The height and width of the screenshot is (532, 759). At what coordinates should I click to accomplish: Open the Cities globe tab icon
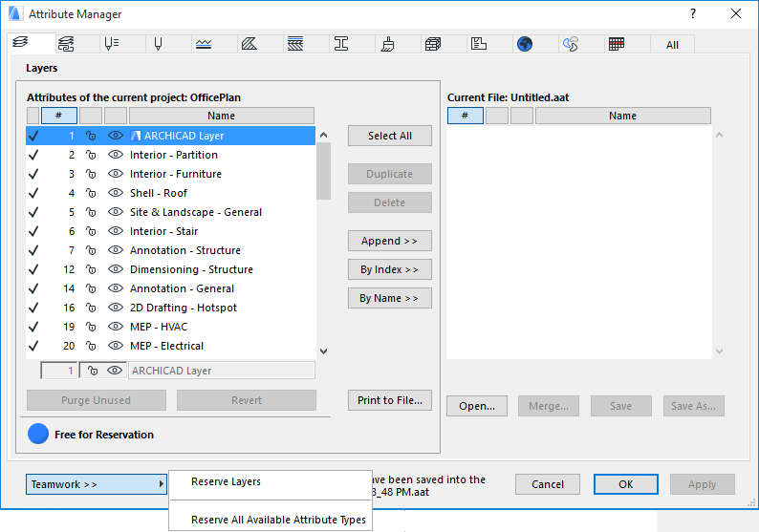tap(525, 44)
